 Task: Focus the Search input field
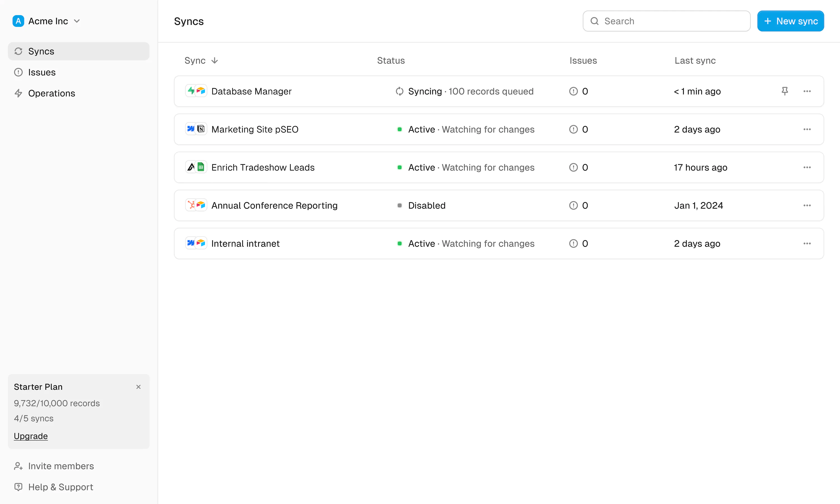(x=666, y=21)
